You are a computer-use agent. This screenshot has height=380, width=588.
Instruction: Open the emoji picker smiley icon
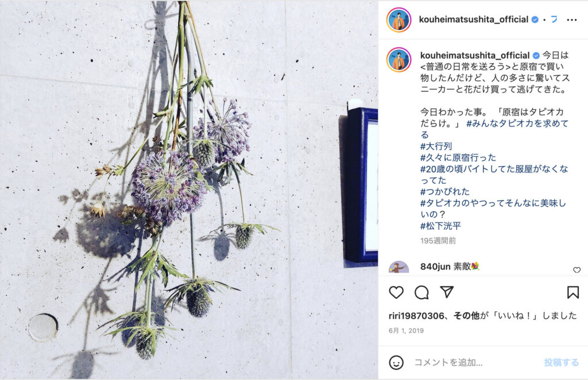396,362
